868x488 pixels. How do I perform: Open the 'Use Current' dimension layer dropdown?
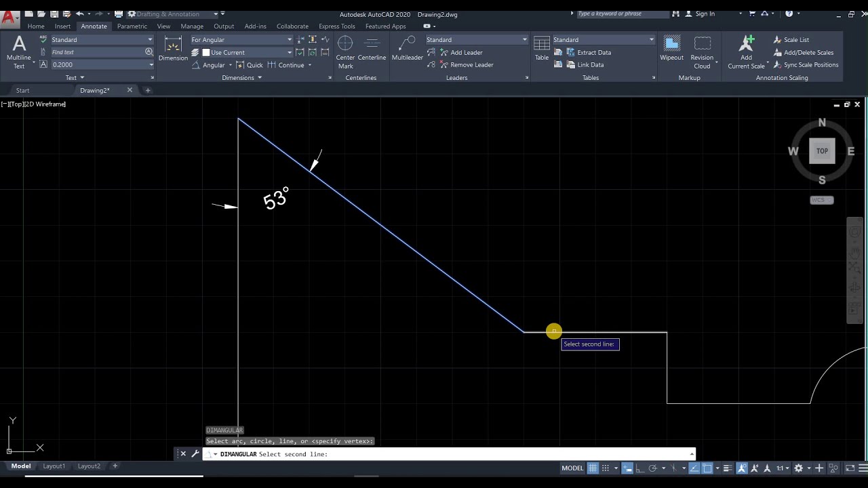click(x=247, y=52)
